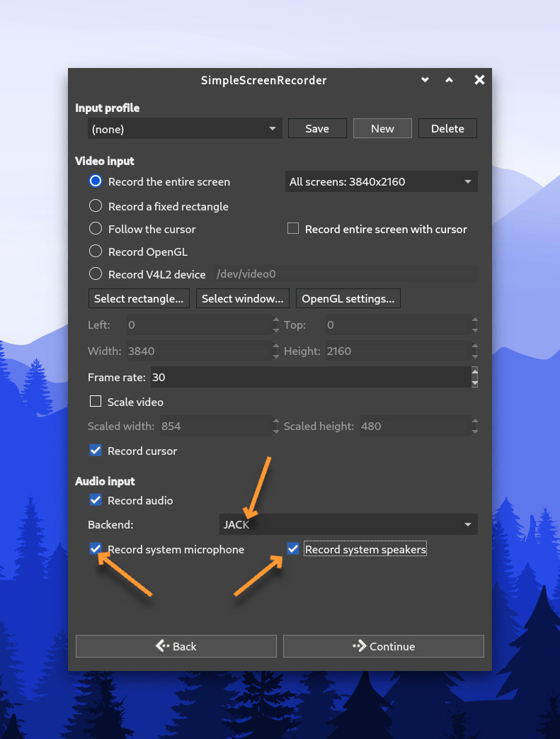Open the Input profile dropdown
This screenshot has height=739, width=560.
pos(184,129)
